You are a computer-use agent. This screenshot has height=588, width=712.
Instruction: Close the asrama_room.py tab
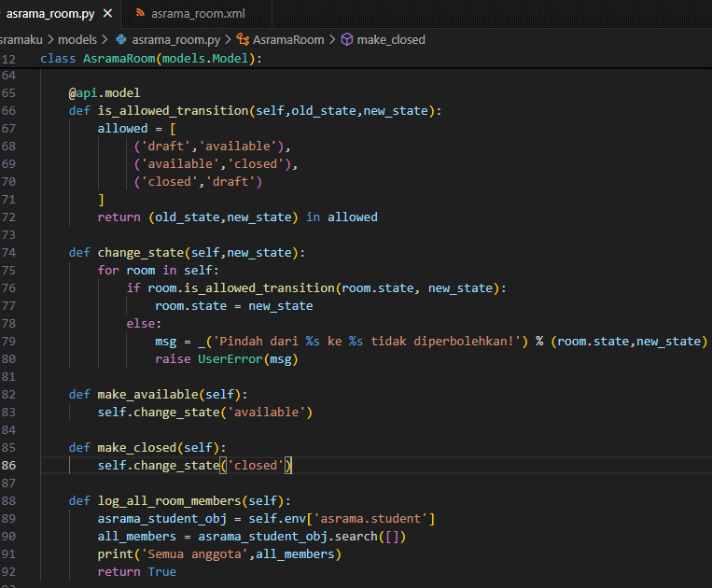click(x=107, y=14)
